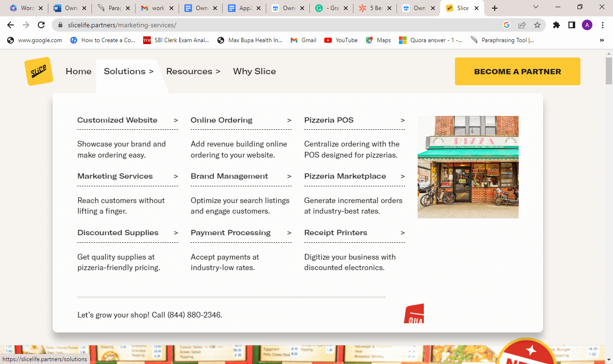Go forward with browser forward arrow
The width and height of the screenshot is (613, 364).
[26, 25]
